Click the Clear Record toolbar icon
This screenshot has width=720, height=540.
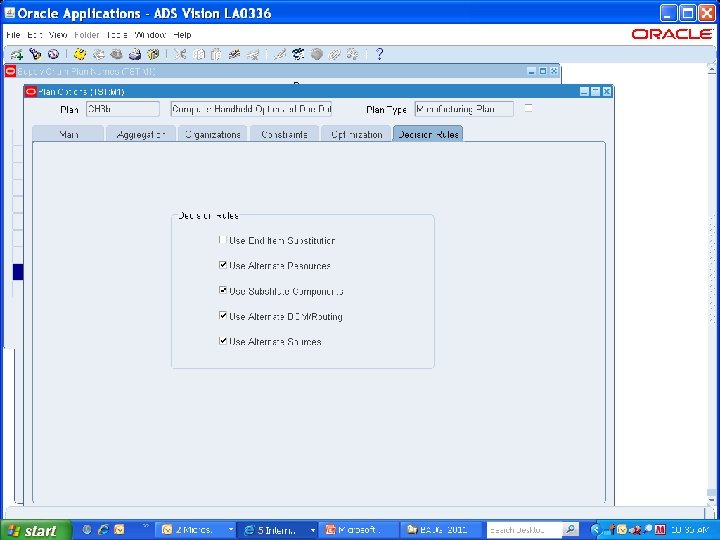234,54
